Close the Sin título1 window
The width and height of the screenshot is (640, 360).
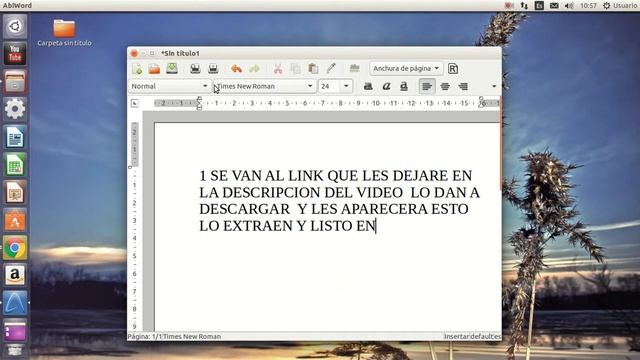coord(134,53)
